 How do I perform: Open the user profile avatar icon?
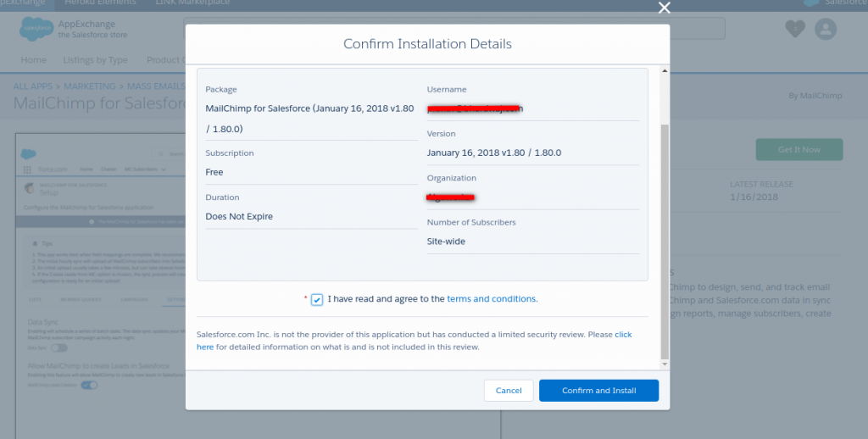[x=826, y=29]
